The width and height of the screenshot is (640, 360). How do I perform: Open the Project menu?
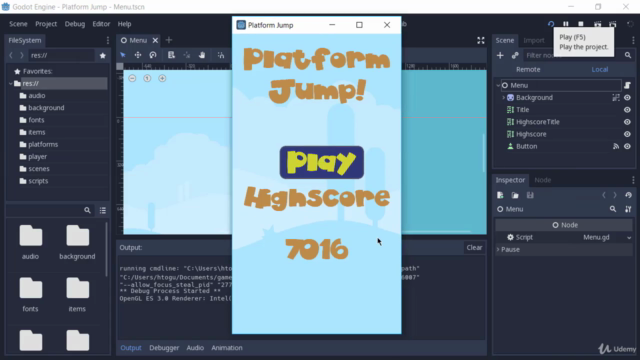pos(46,24)
